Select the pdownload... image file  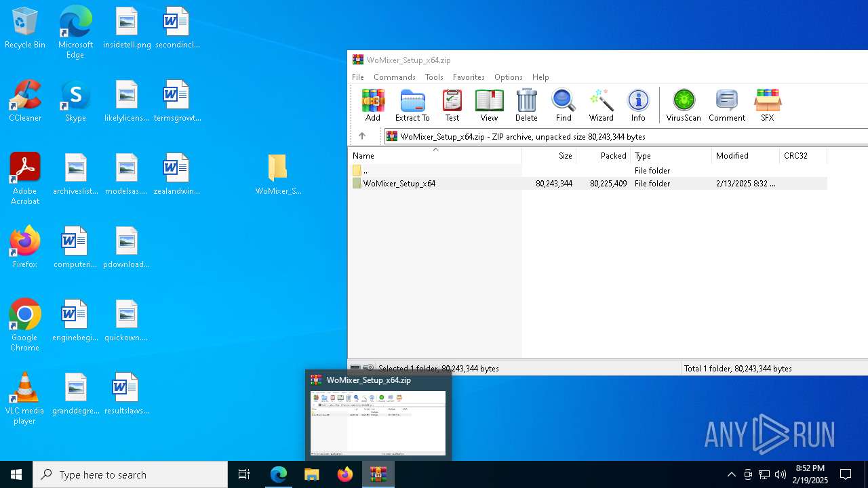click(x=127, y=248)
